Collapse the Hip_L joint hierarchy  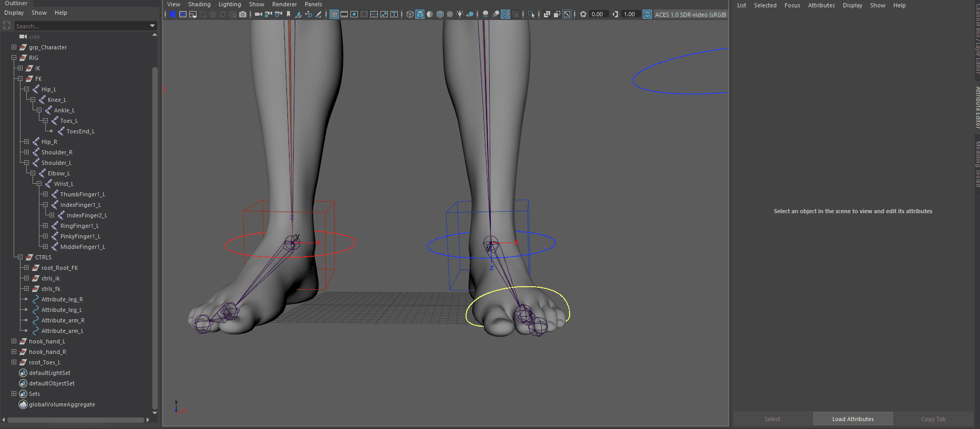(26, 89)
